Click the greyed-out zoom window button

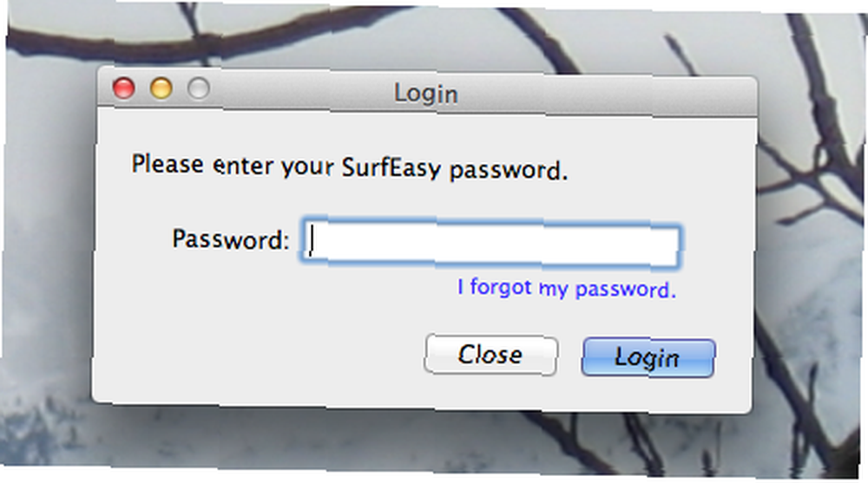click(198, 88)
